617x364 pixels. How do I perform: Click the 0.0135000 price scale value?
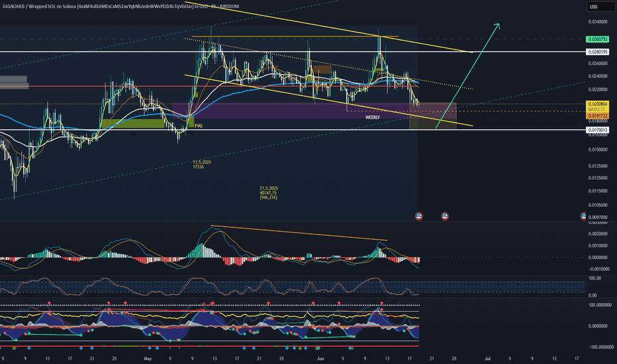click(598, 166)
